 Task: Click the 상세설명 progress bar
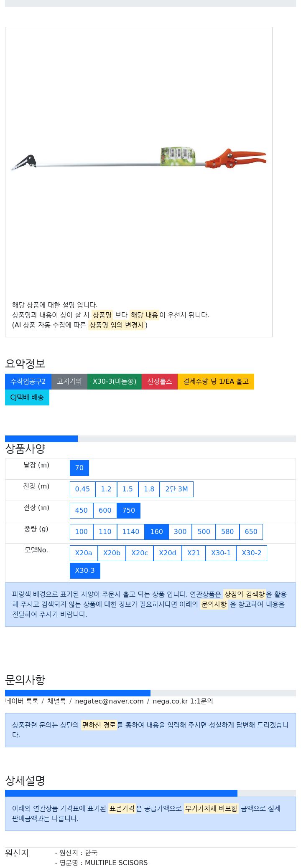pyautogui.click(x=150, y=793)
